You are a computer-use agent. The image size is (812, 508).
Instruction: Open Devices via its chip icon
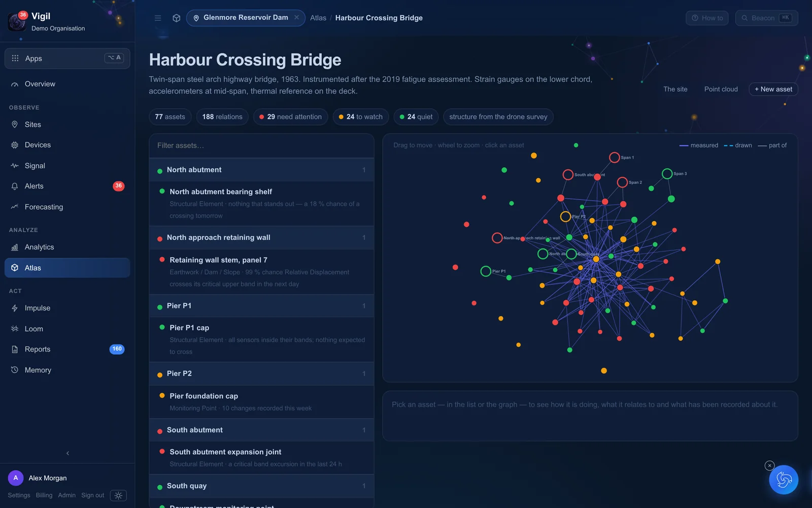pyautogui.click(x=15, y=145)
